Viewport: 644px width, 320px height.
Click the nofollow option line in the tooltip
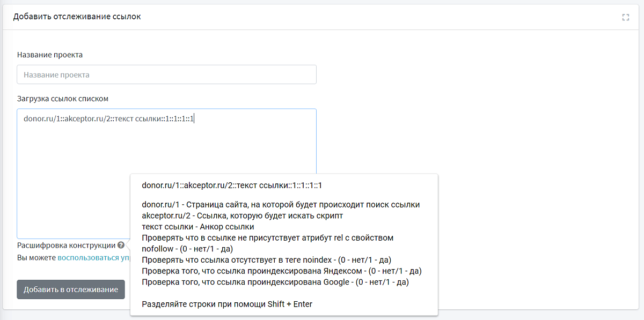[x=187, y=249]
